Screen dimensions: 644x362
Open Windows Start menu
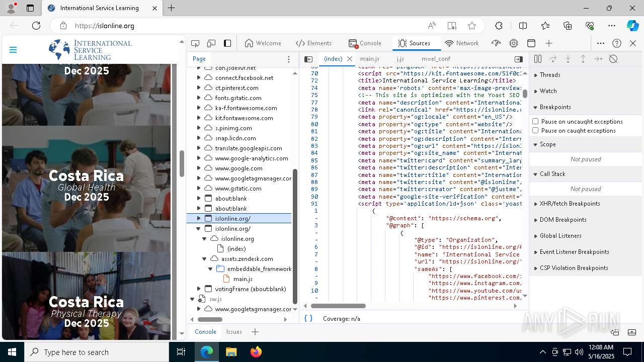point(12,352)
